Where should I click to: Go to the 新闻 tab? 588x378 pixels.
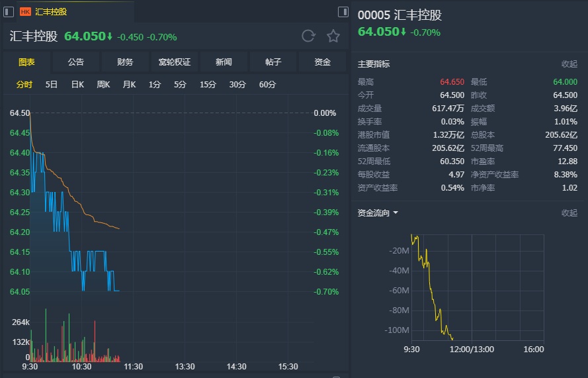[x=224, y=62]
